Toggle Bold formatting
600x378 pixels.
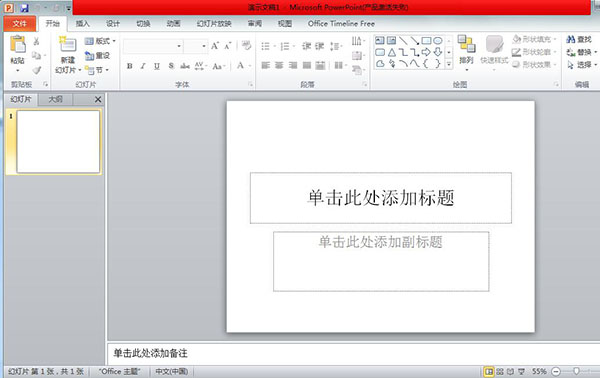(x=130, y=66)
